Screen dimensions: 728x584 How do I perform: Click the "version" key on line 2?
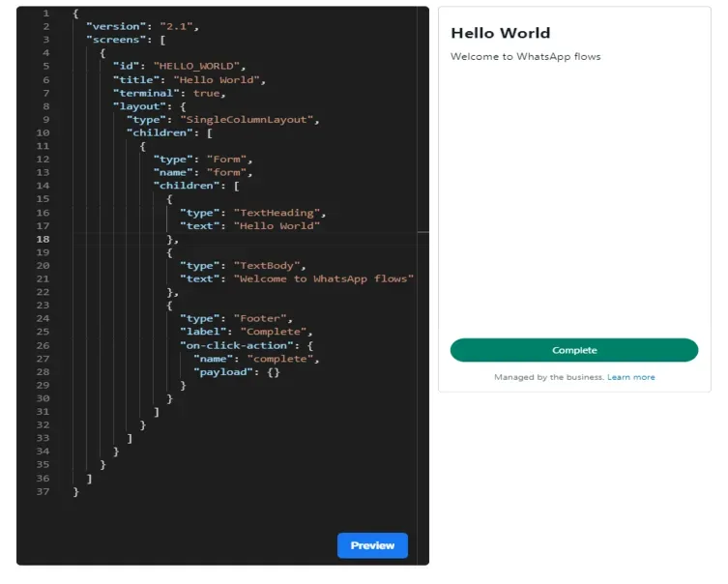[x=116, y=26]
